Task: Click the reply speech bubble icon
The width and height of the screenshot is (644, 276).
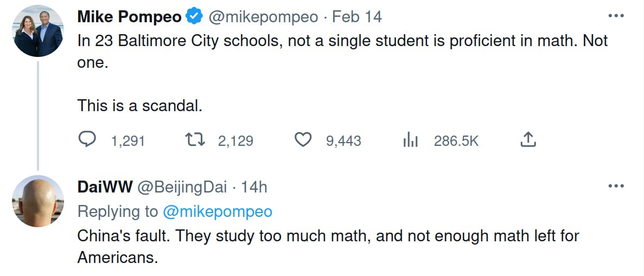Action: point(87,140)
